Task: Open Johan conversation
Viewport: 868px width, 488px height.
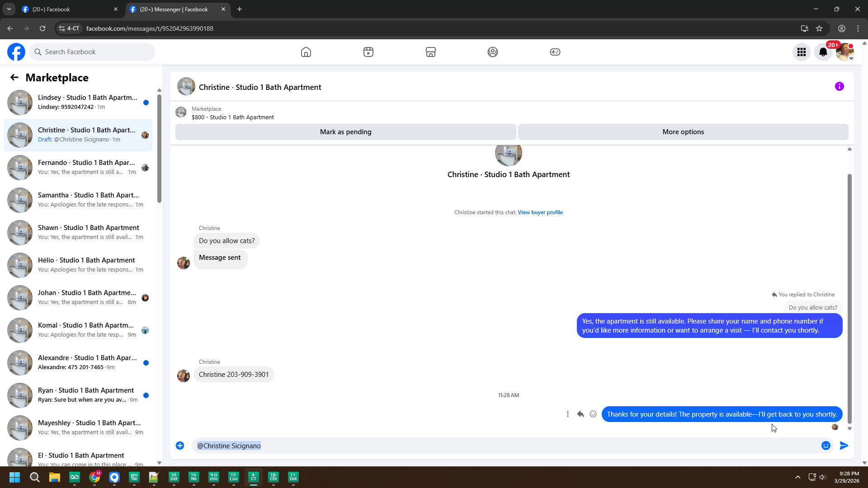Action: pyautogui.click(x=78, y=298)
